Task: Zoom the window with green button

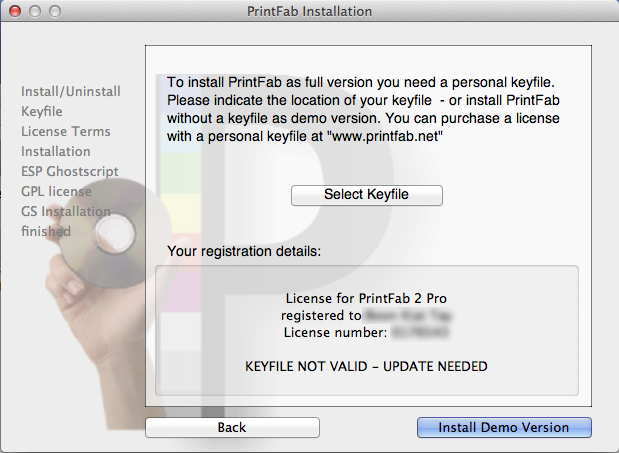Action: 52,11
